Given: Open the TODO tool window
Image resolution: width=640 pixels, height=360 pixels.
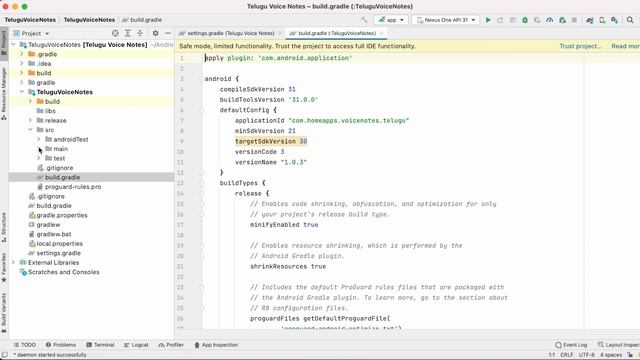Looking at the screenshot, I should [24, 345].
